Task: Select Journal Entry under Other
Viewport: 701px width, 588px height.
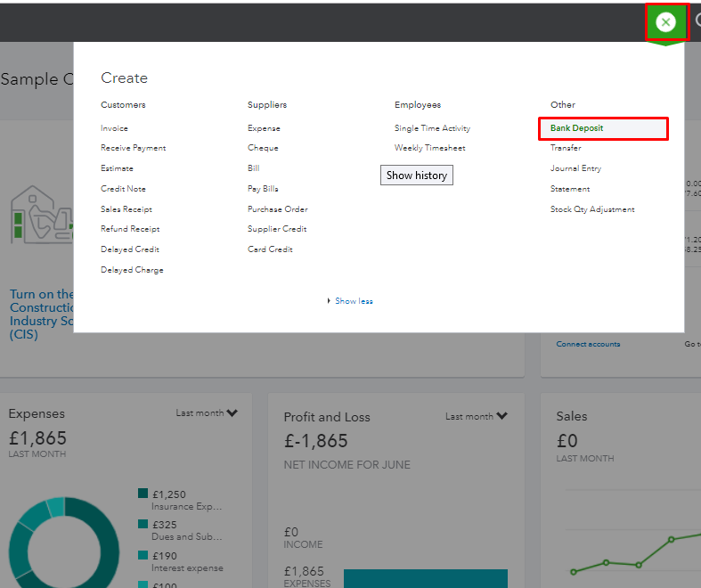Action: point(575,168)
